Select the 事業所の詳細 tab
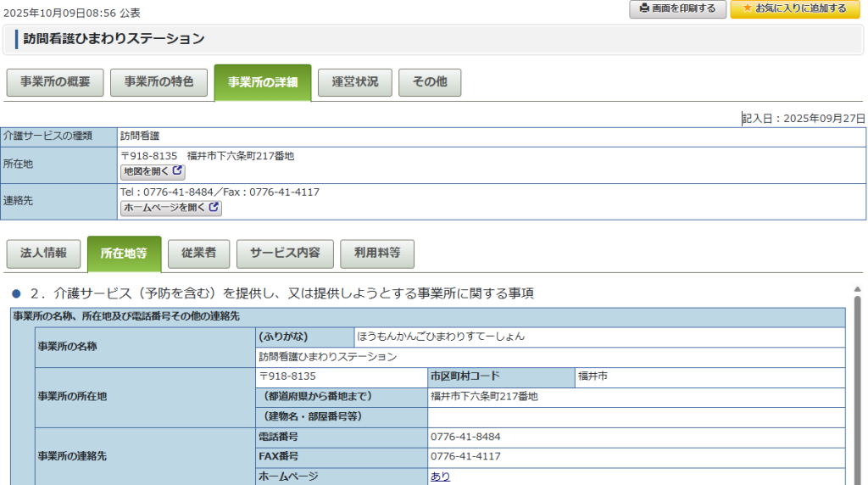Viewport: 868px width, 485px height. click(262, 83)
